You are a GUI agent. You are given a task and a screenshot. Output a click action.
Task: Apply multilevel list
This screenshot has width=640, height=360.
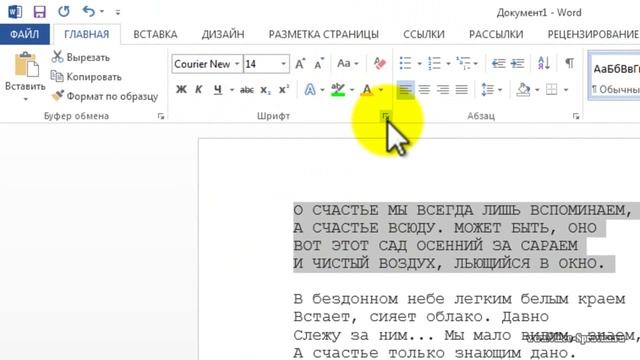point(464,64)
